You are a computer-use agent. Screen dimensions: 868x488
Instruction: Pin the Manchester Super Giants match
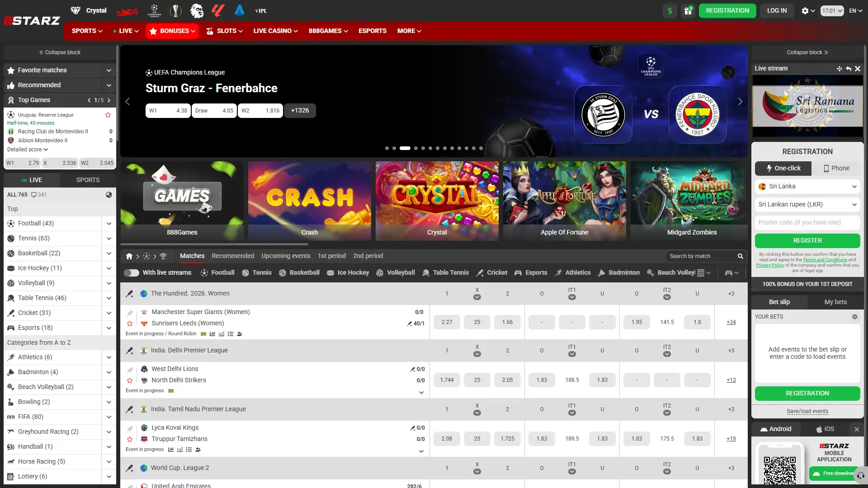click(130, 313)
